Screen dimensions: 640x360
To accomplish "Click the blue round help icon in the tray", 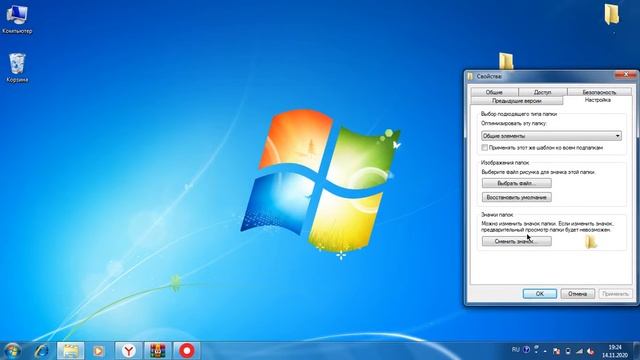I will pyautogui.click(x=527, y=350).
